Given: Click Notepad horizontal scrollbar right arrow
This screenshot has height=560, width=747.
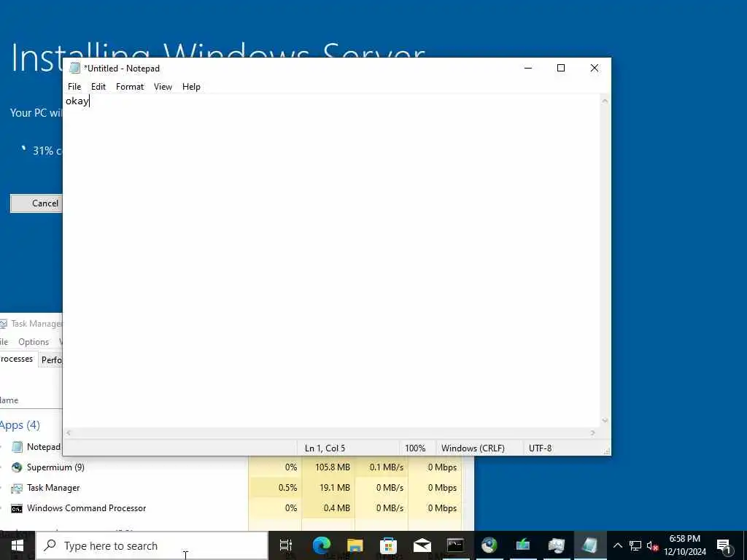Looking at the screenshot, I should pos(593,433).
